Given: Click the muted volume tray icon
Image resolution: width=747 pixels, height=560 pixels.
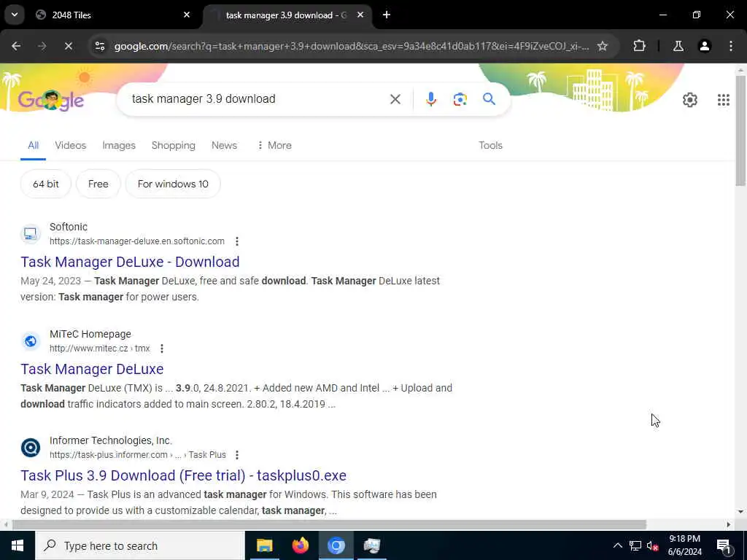Looking at the screenshot, I should click(653, 545).
